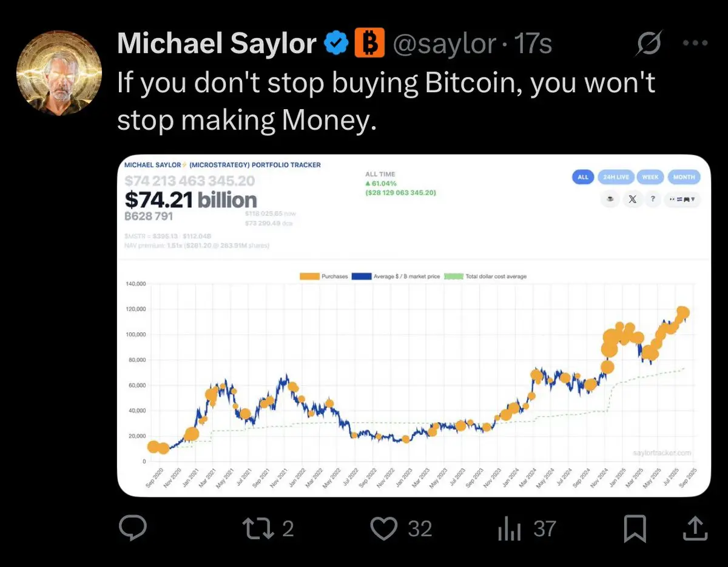The height and width of the screenshot is (567, 728).
Task: Open the question mark help button
Action: tap(653, 200)
